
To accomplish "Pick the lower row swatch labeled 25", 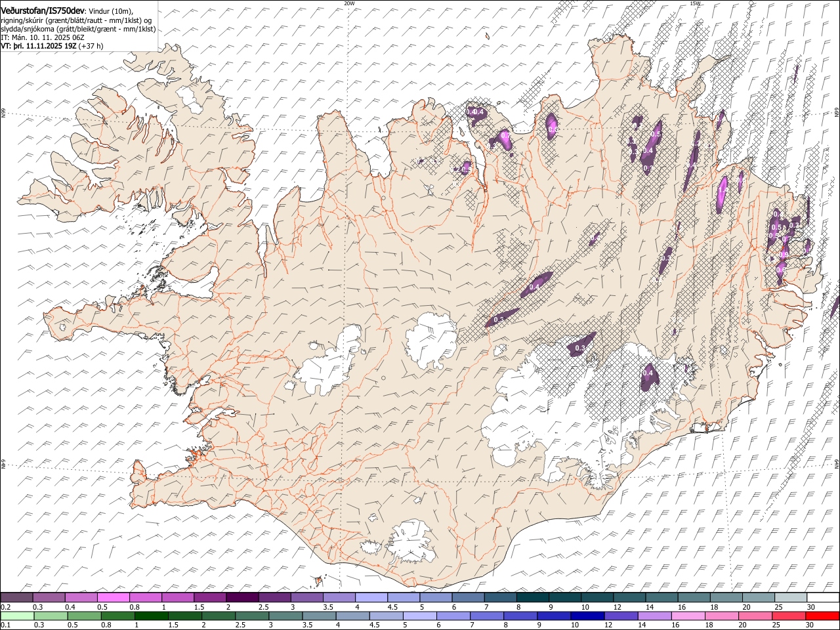I will pyautogui.click(x=787, y=616).
